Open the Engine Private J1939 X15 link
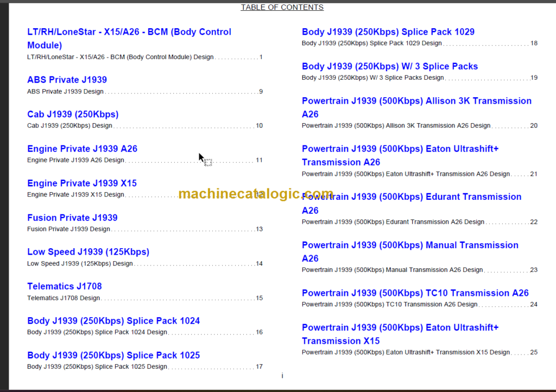Viewport: 556px width, 392px height. (x=81, y=183)
